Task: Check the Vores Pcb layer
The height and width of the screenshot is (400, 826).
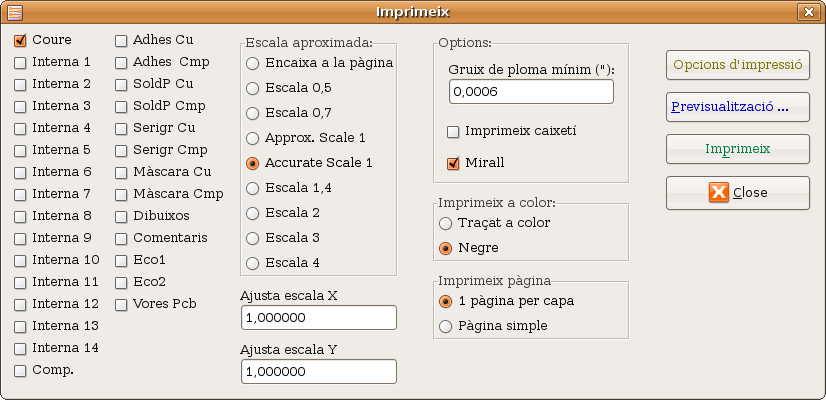Action: click(121, 305)
